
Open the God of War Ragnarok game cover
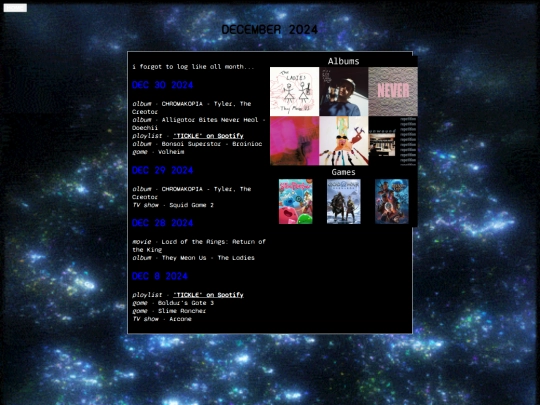click(x=344, y=201)
